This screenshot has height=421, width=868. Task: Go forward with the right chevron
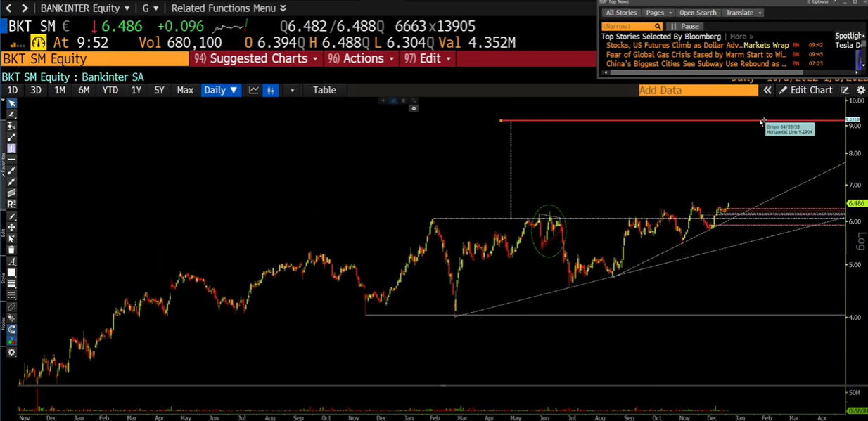click(25, 8)
